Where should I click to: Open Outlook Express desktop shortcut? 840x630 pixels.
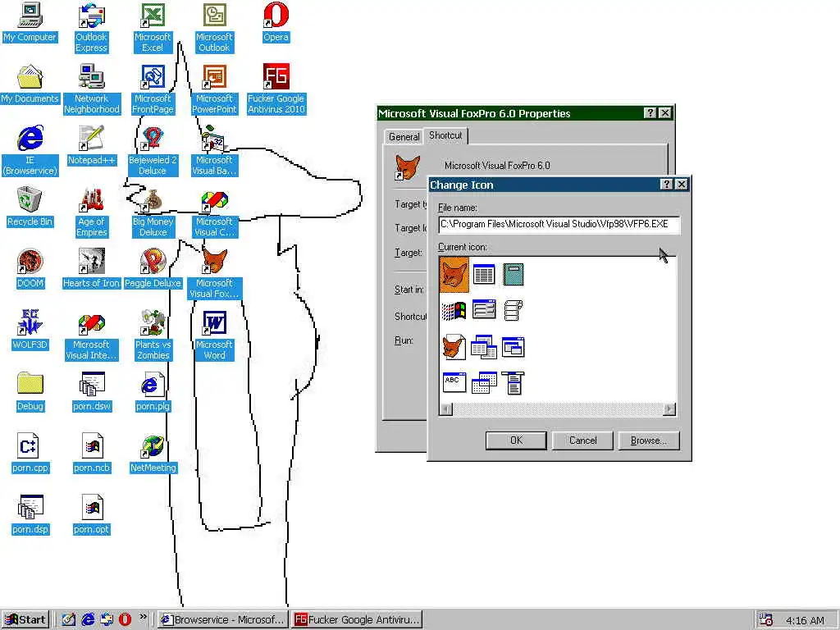92,28
